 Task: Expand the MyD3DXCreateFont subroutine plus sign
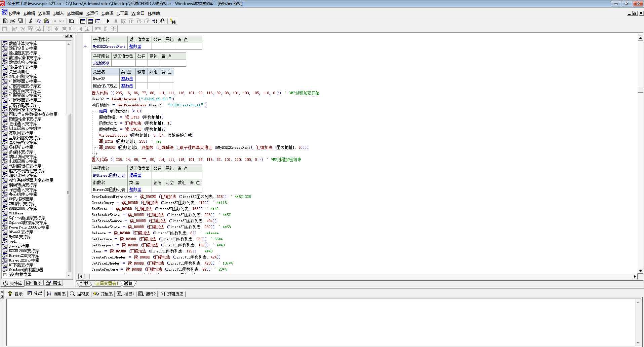[85, 46]
